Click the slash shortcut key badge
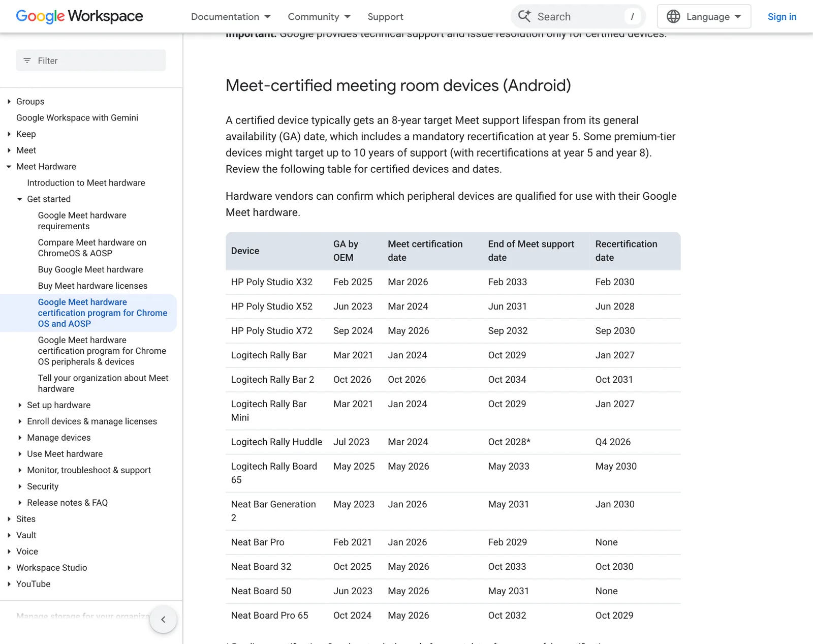813x644 pixels. tap(632, 16)
